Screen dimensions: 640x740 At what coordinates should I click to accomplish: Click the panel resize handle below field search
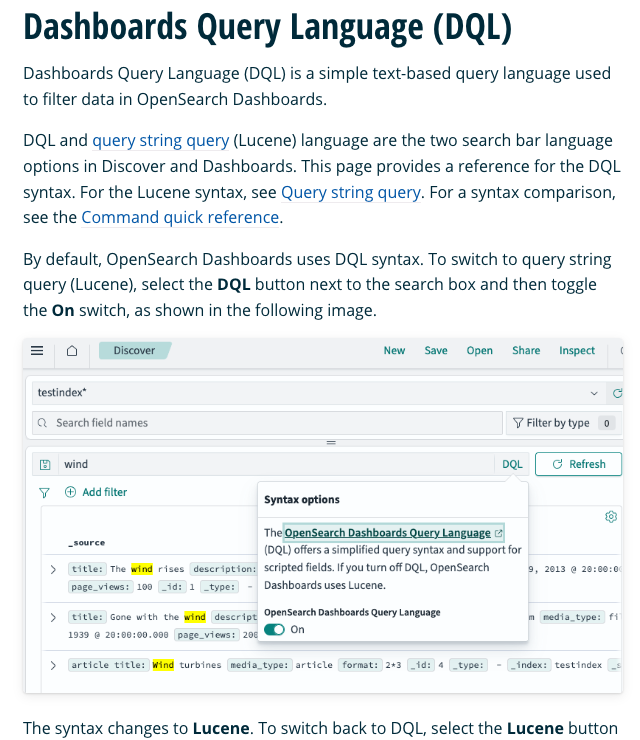[x=331, y=443]
